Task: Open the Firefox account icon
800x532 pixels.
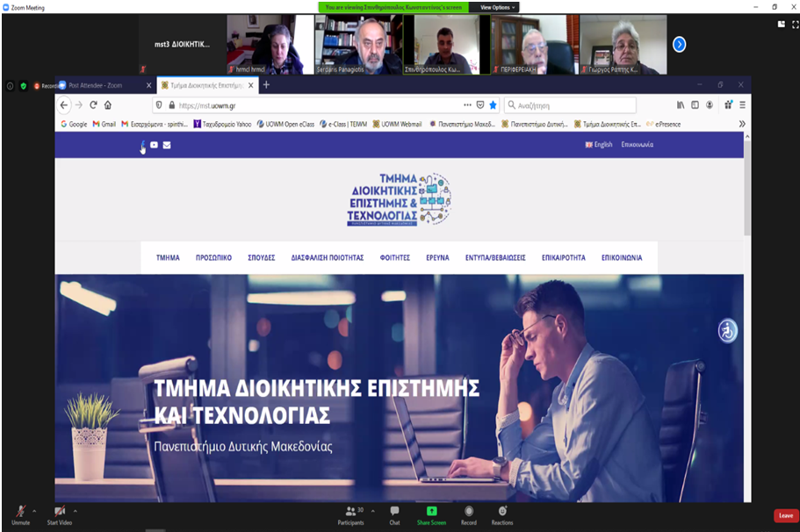Action: 710,105
